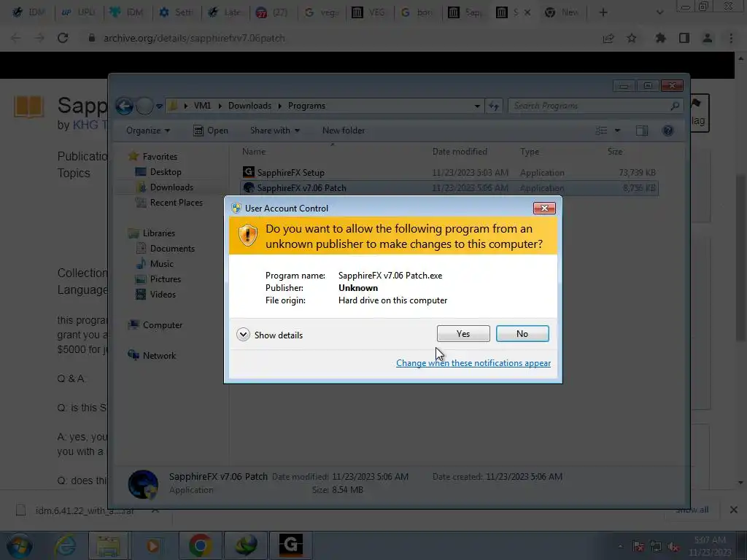The width and height of the screenshot is (747, 560).
Task: Click Downloads in Explorer address bar
Action: (249, 106)
